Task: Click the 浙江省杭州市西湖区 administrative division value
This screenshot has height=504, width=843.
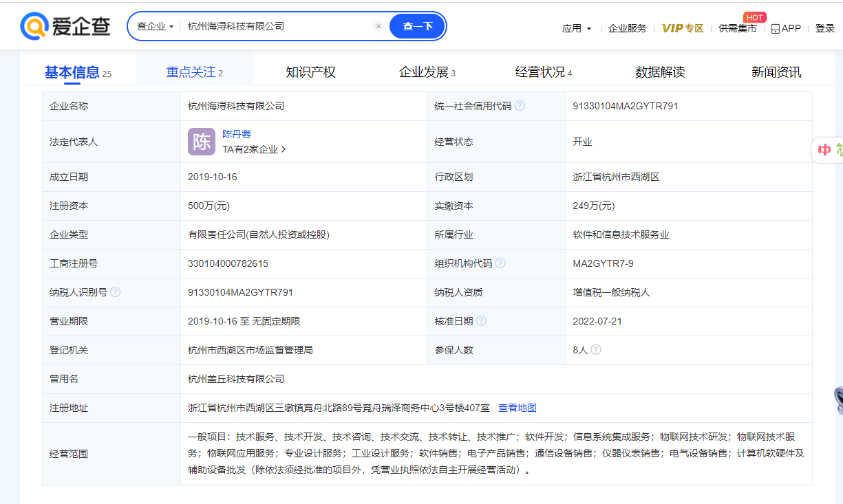Action: point(617,177)
